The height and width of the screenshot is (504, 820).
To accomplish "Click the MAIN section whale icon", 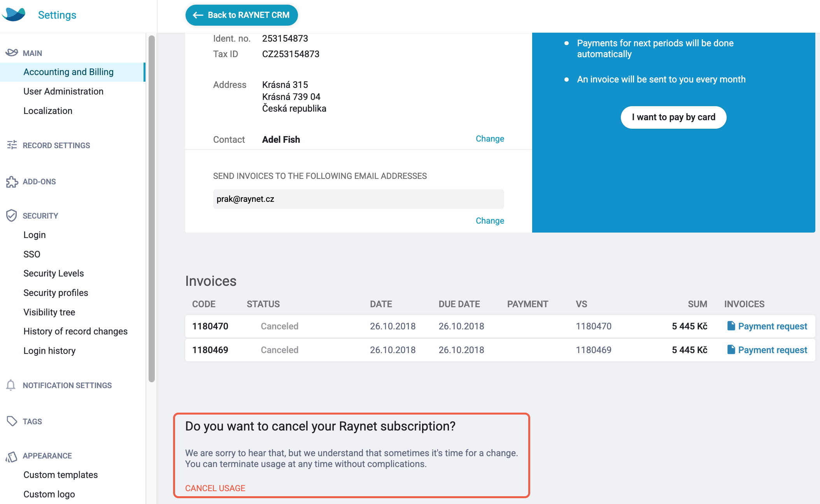I will pos(12,52).
